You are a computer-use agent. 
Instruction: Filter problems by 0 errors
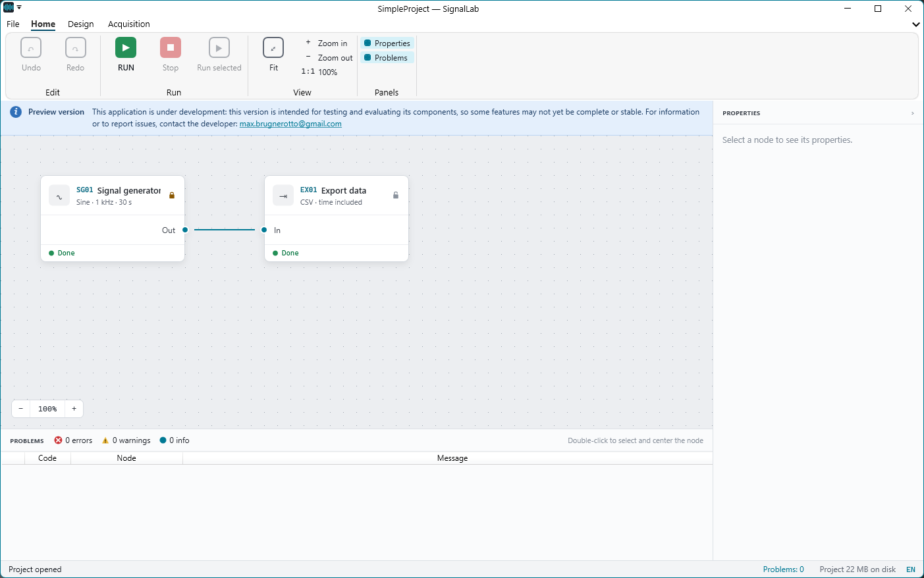[73, 440]
